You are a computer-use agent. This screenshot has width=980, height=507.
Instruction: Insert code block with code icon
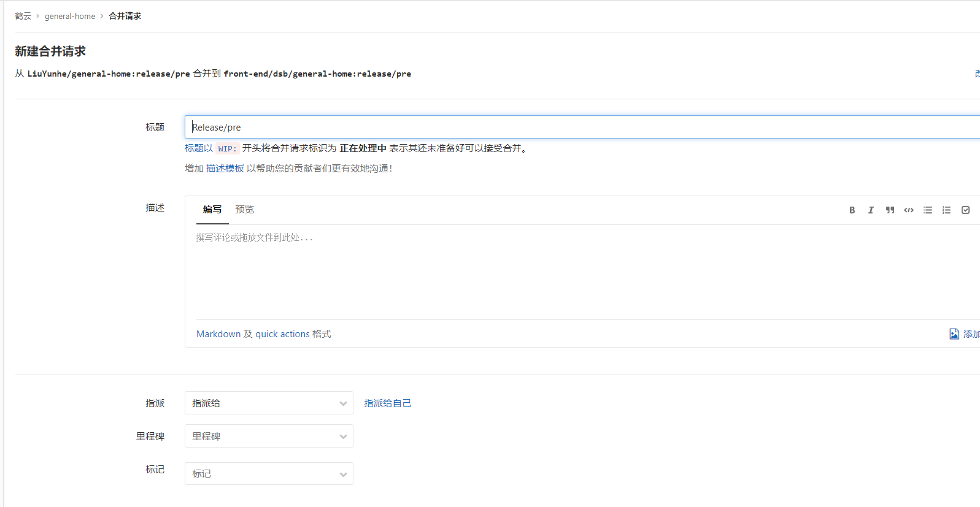tap(909, 210)
